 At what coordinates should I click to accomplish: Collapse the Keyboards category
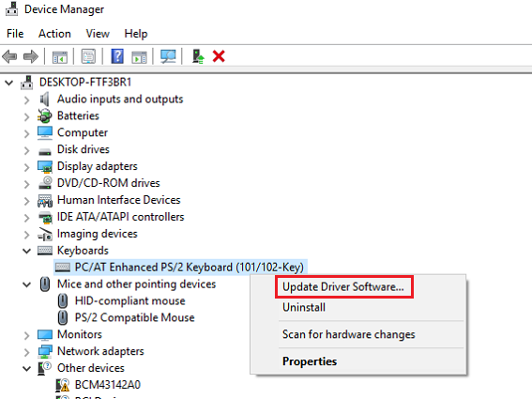coord(27,251)
